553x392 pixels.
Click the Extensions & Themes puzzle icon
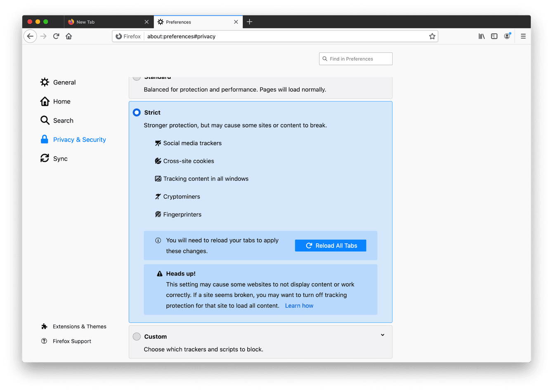[x=44, y=326]
